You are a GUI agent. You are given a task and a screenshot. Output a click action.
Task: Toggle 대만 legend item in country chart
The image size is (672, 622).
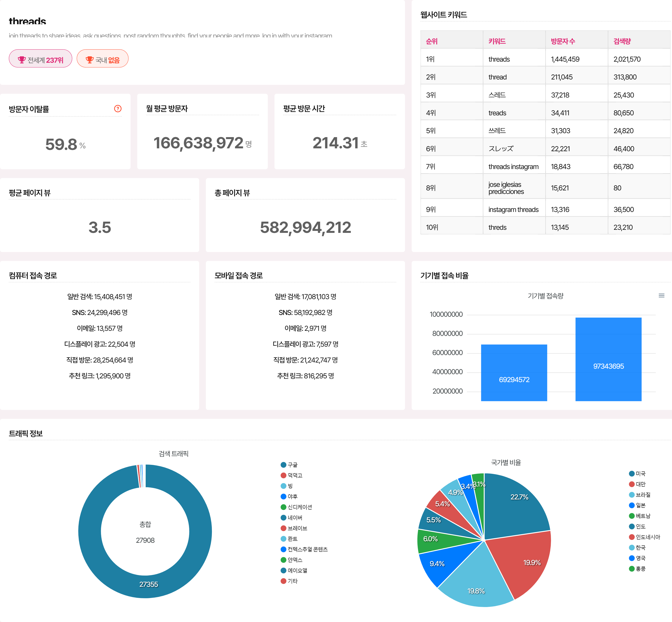click(637, 484)
